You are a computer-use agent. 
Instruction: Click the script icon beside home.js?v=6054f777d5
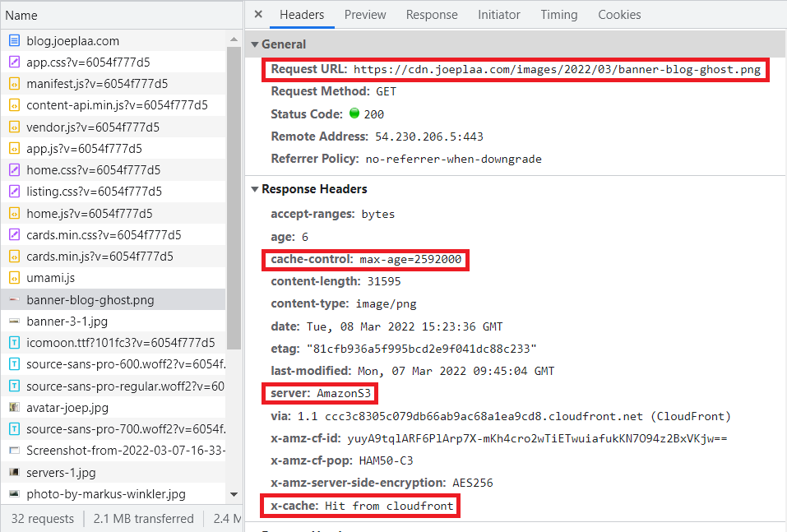15,213
